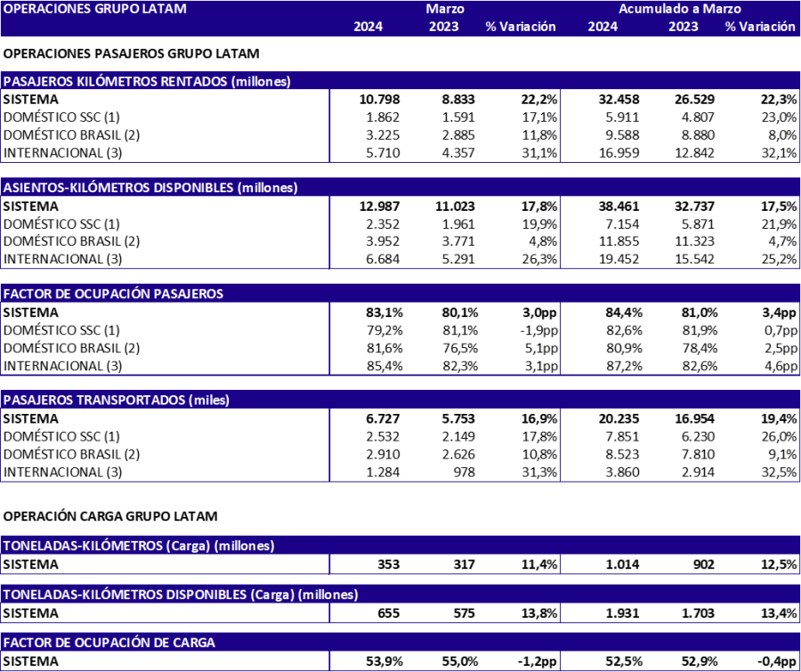Screen dimensions: 801x672
Task: Click the 1.862 Doméstico SSC cell
Action: (x=383, y=117)
